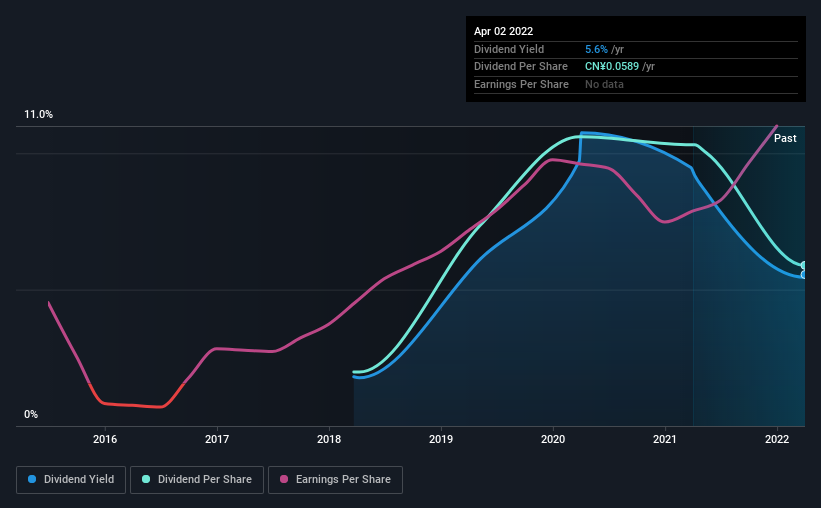The width and height of the screenshot is (821, 508).
Task: Click the pink Earnings Per Share legend dot
Action: pyautogui.click(x=284, y=479)
